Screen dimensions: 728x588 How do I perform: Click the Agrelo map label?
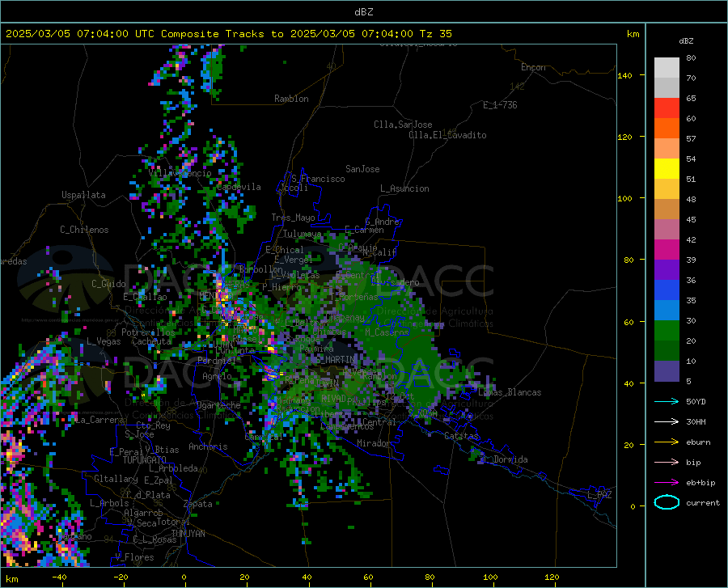tap(217, 376)
